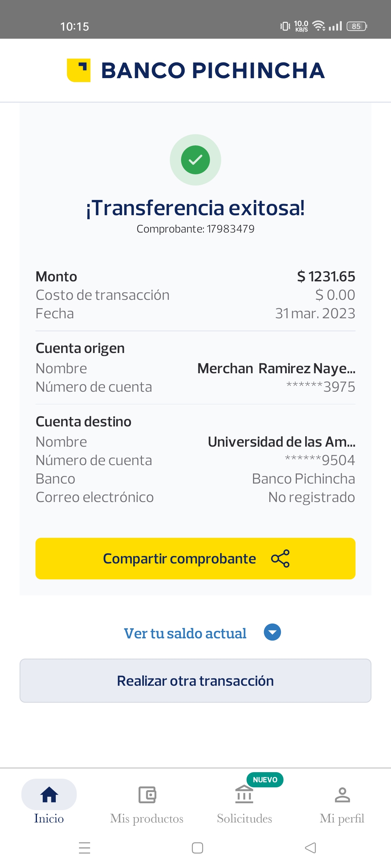The width and height of the screenshot is (391, 868).
Task: Tap the NUEVO badge on Solicitudes
Action: tap(265, 780)
